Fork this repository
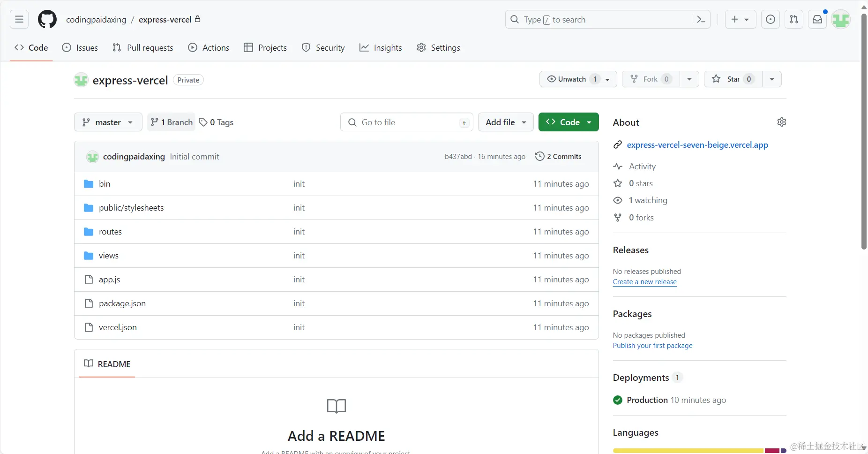The image size is (868, 454). [651, 79]
